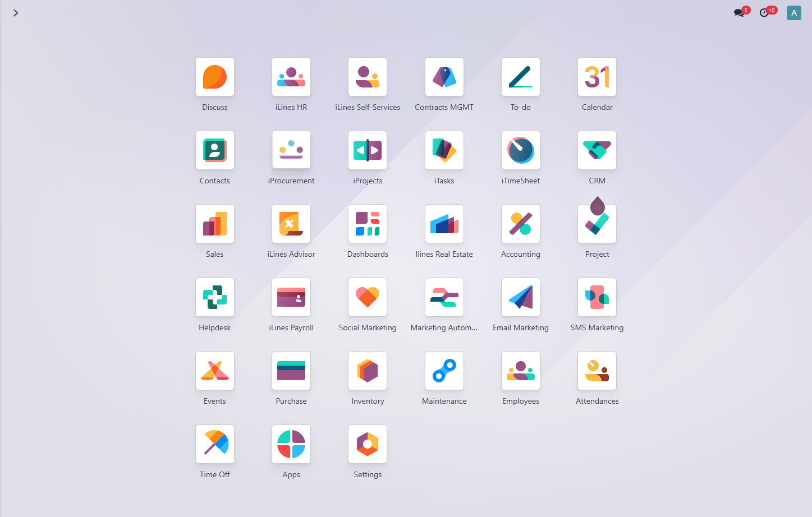Launch the iTimeSheet app

521,150
